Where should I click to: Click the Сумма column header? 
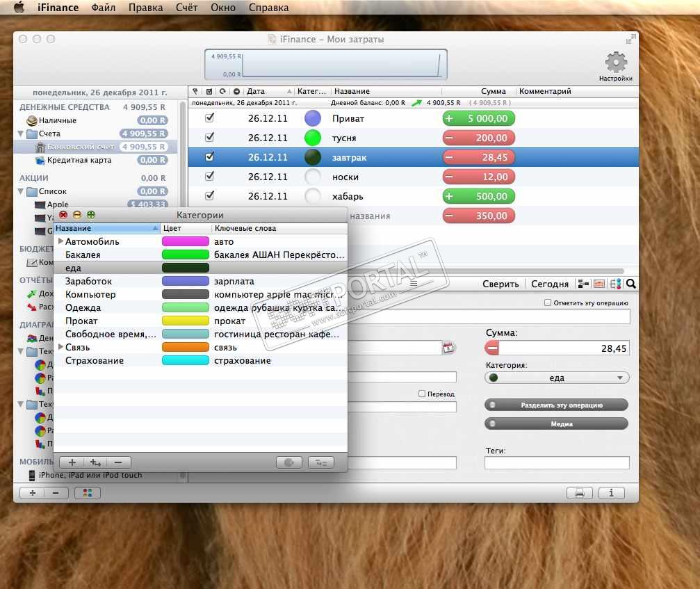478,91
